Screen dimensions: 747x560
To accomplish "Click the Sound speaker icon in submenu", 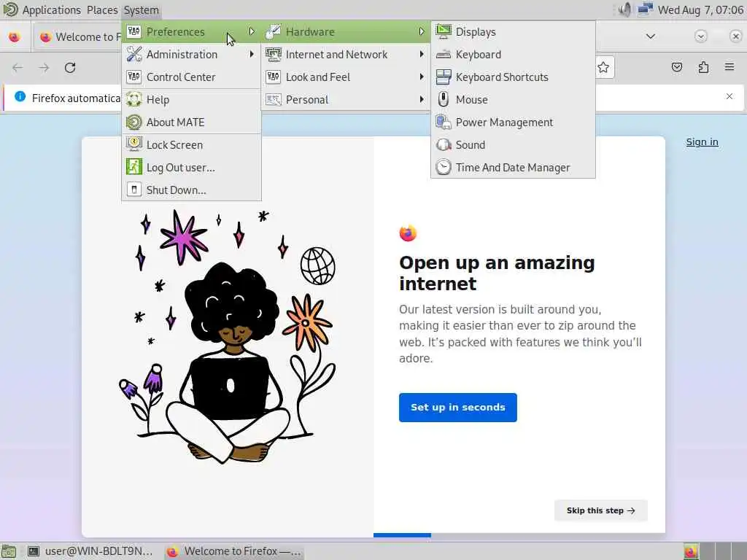I will (444, 145).
